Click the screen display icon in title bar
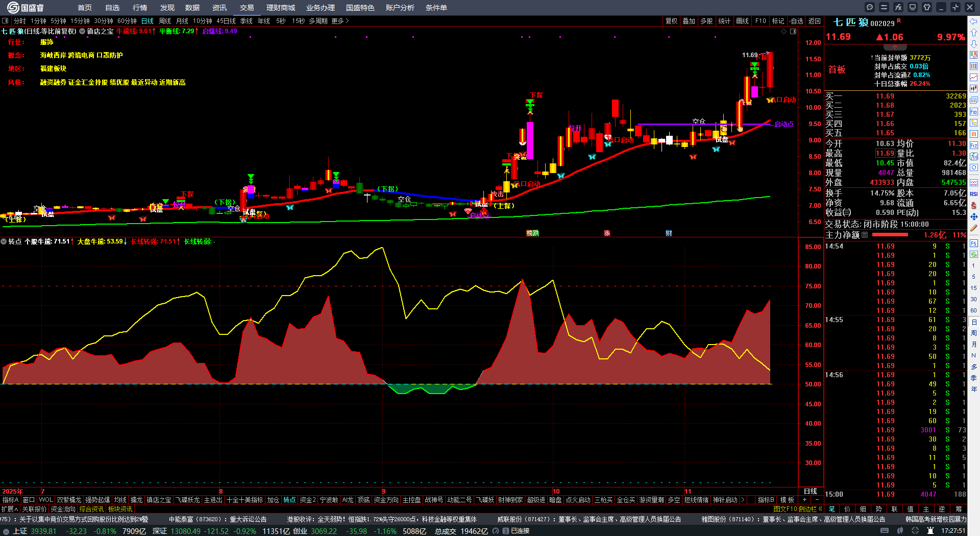The height and width of the screenshot is (536, 980). (x=913, y=7)
